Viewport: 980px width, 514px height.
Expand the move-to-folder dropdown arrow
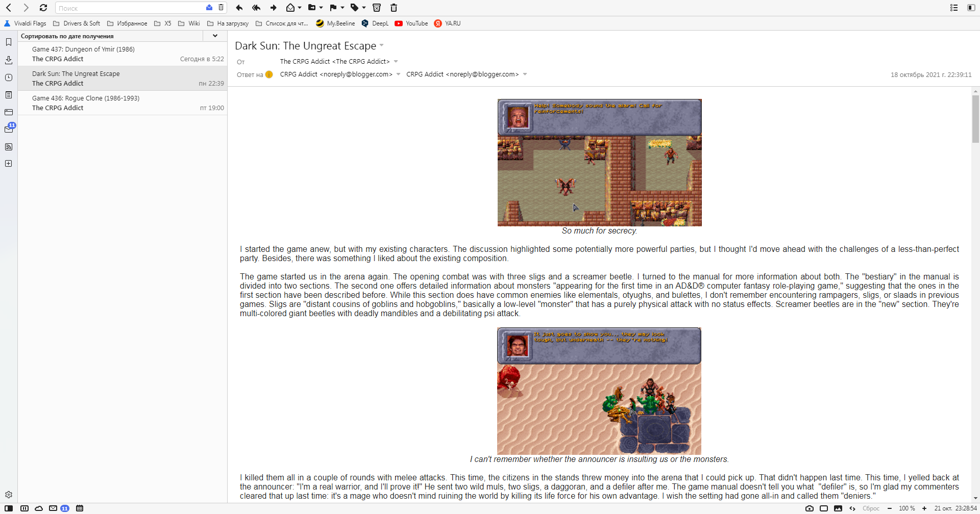coord(321,8)
